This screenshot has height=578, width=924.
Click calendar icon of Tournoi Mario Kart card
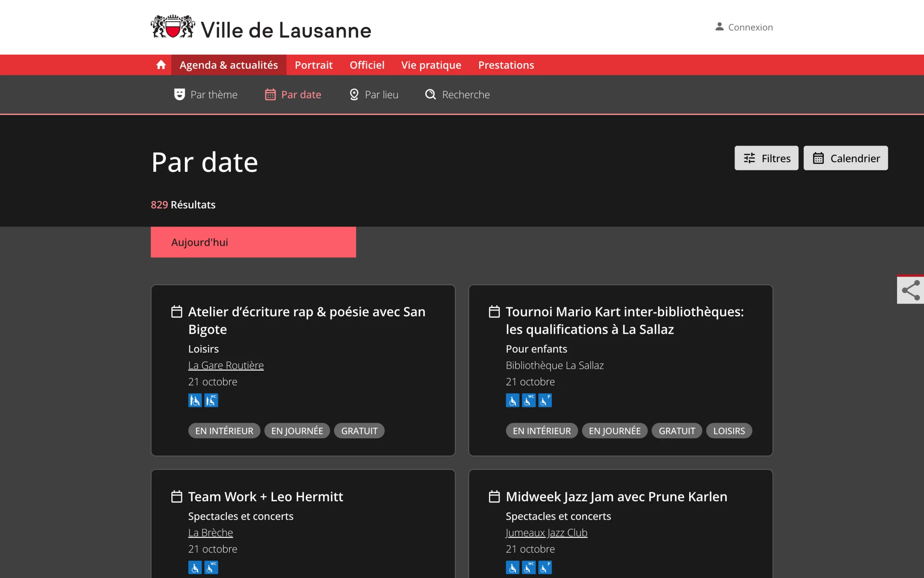click(494, 311)
